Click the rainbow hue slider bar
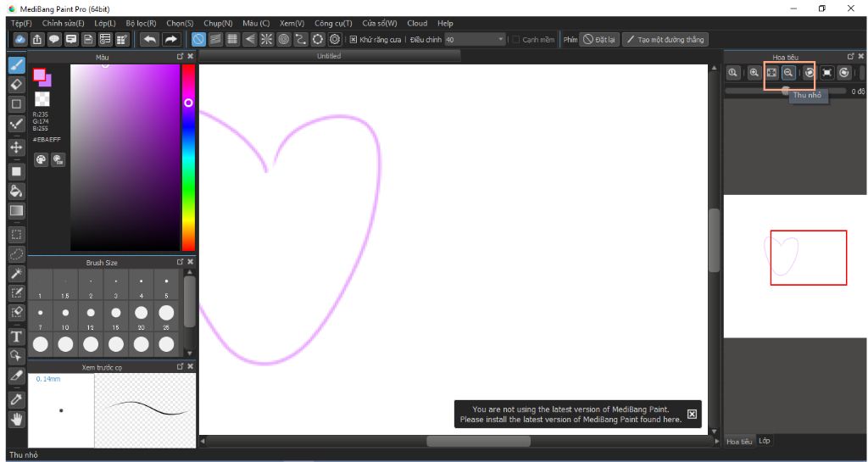 tap(188, 170)
